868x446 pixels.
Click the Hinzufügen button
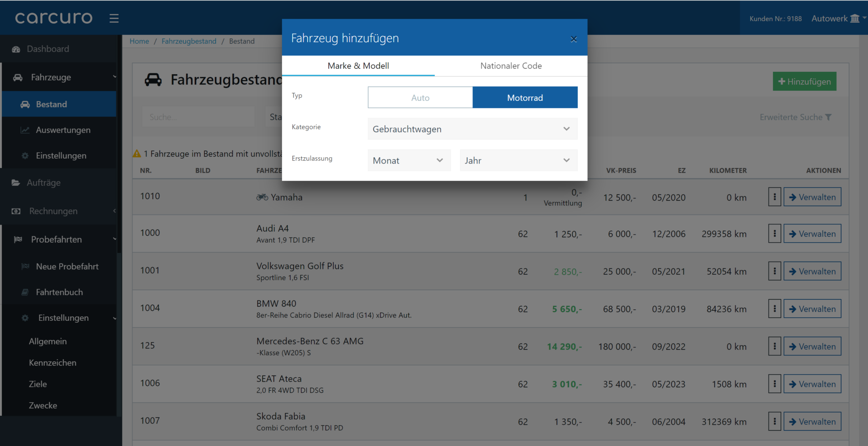[x=804, y=81]
